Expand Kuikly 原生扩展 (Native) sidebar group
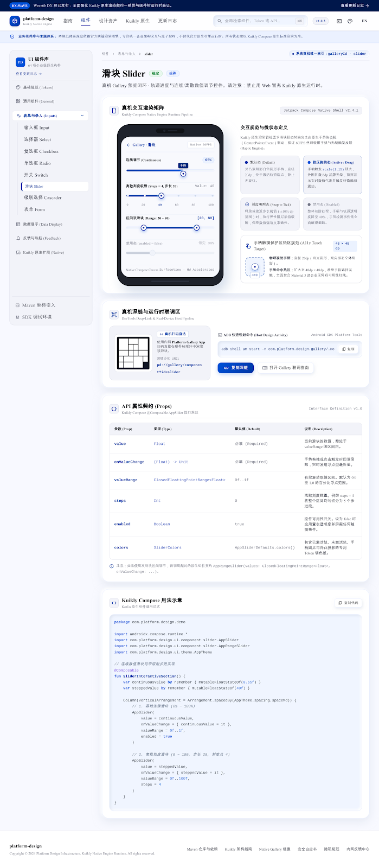This screenshot has width=379, height=868. tap(51, 252)
